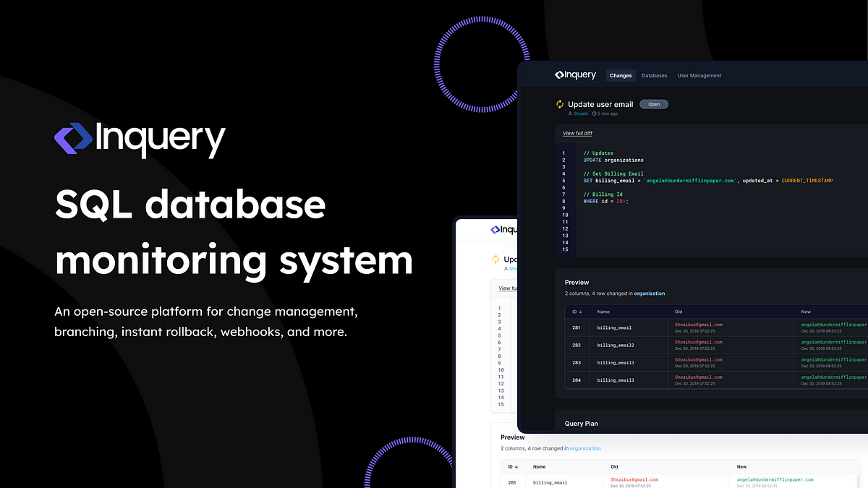Click the SQL database monitoring system headline

tap(234, 233)
